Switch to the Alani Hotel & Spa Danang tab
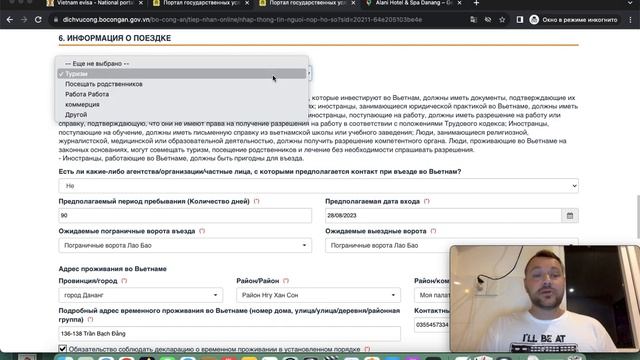This screenshot has height=360, width=640. [412, 3]
